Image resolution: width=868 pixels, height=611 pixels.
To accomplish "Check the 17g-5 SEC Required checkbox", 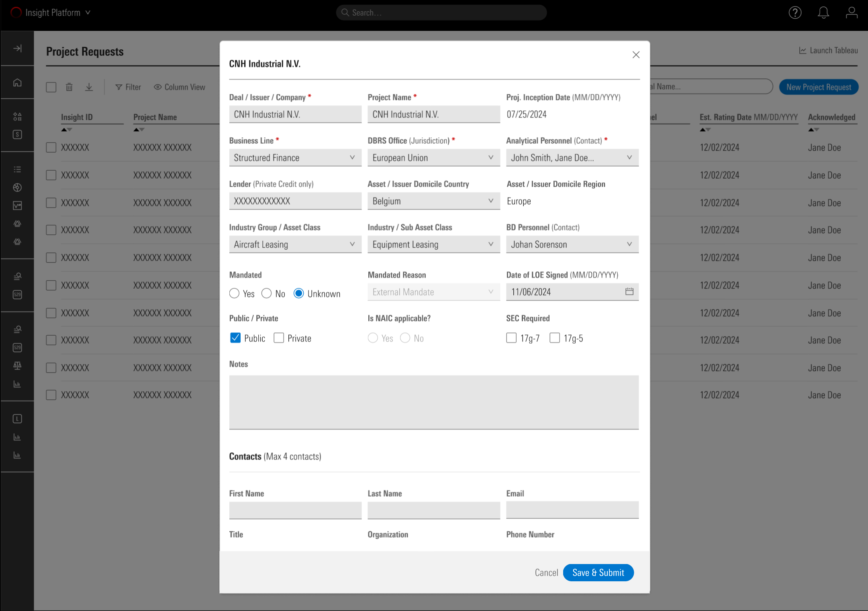I will (x=555, y=338).
